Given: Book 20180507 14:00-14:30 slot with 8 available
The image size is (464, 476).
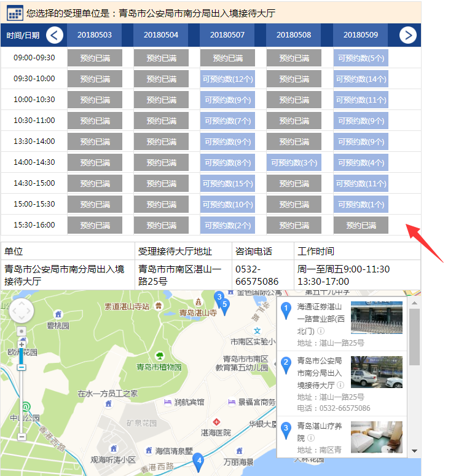Looking at the screenshot, I should (x=227, y=163).
